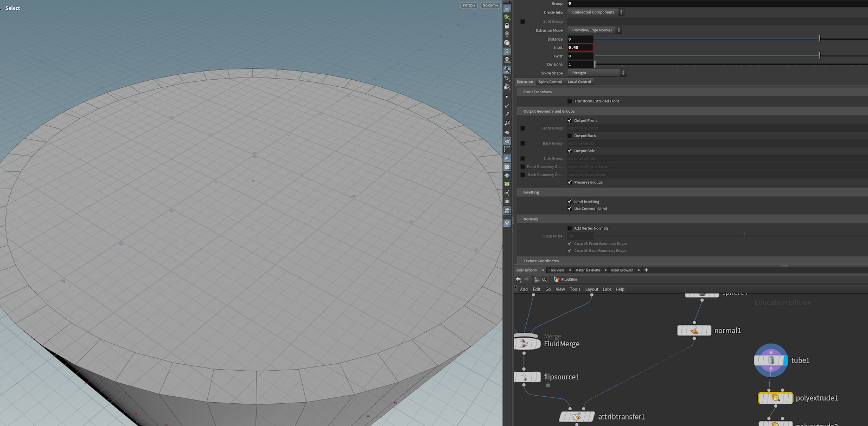Image resolution: width=868 pixels, height=426 pixels.
Task: Click the green frame-shaped display icon
Action: [x=507, y=184]
